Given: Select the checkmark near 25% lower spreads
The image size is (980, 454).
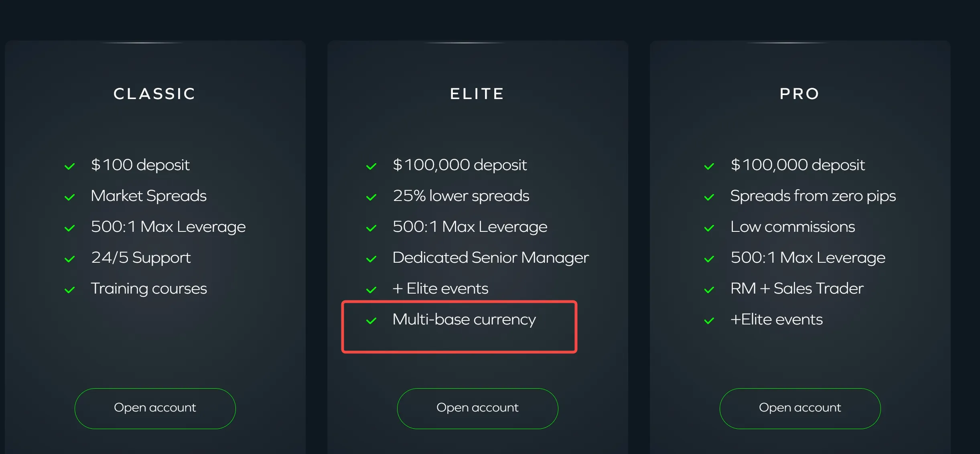Looking at the screenshot, I should (371, 197).
